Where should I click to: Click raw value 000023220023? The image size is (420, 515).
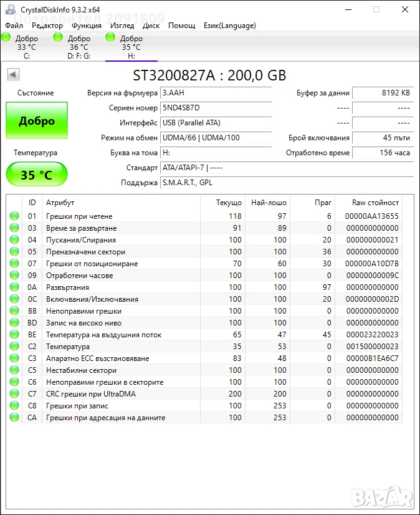coord(373,335)
